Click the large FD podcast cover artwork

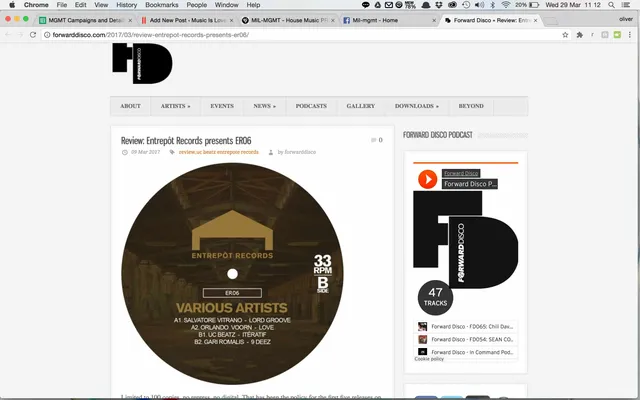coord(466,239)
